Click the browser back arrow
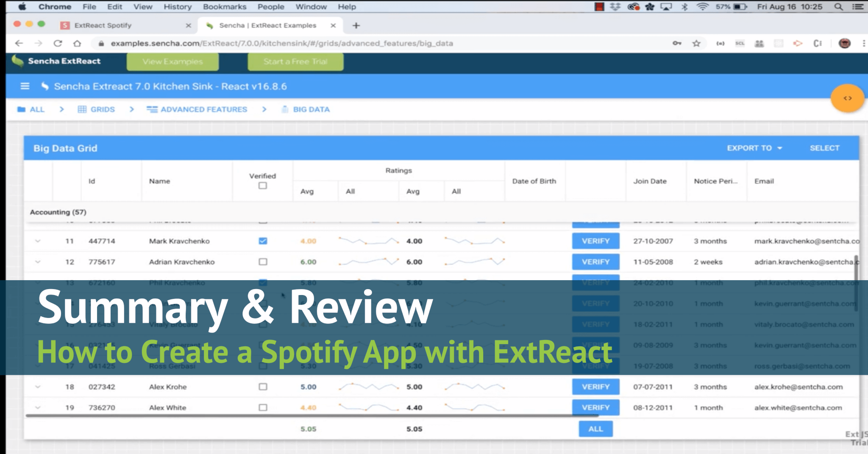This screenshot has width=868, height=454. 19,43
